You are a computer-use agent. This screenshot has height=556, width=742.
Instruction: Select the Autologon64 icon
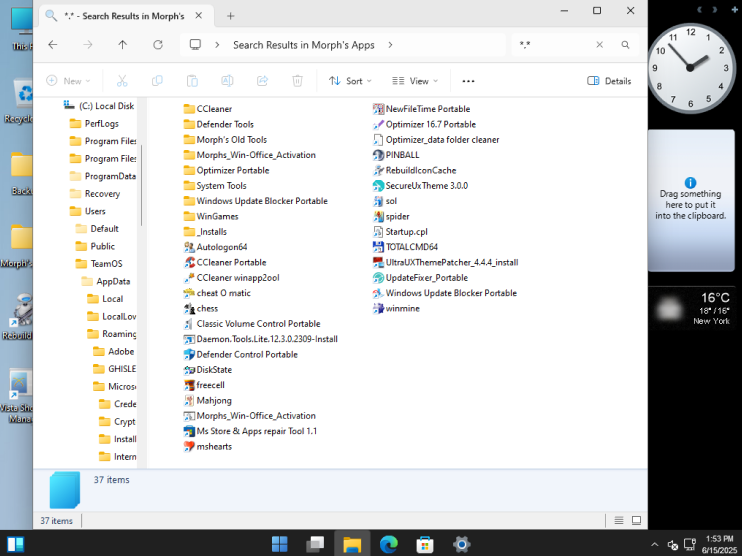189,247
